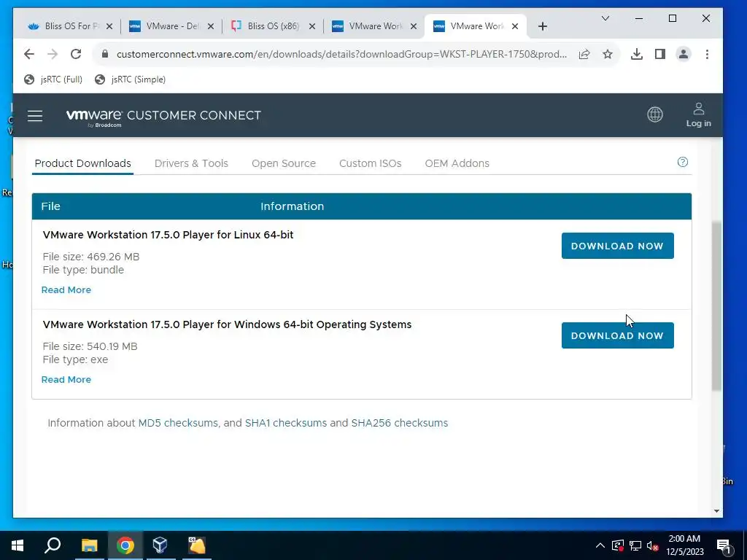Close the Bliss OS (x86) tab

(312, 27)
